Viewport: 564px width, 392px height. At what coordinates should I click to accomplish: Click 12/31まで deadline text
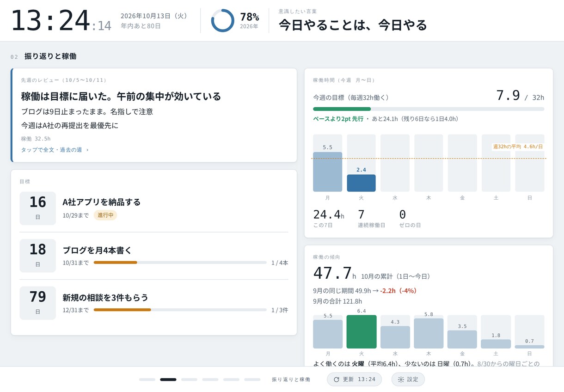[75, 310]
